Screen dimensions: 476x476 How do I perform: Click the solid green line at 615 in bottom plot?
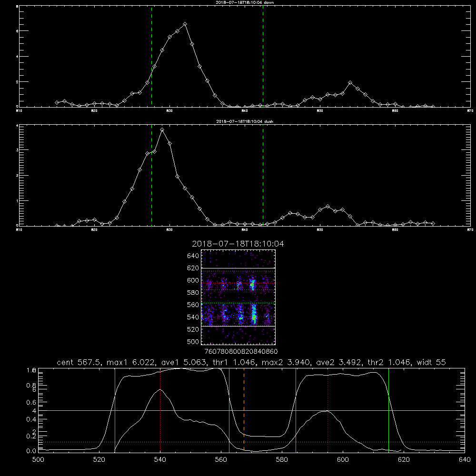[388, 410]
